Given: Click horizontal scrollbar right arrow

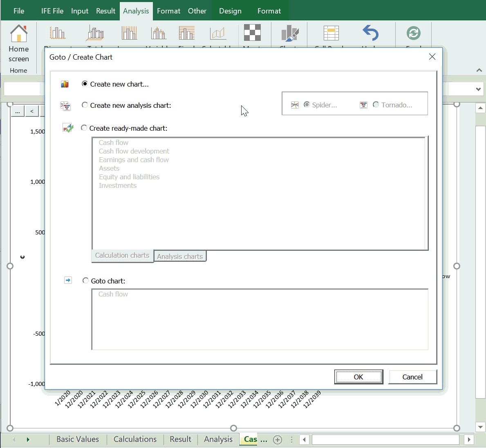Looking at the screenshot, I should point(469,440).
